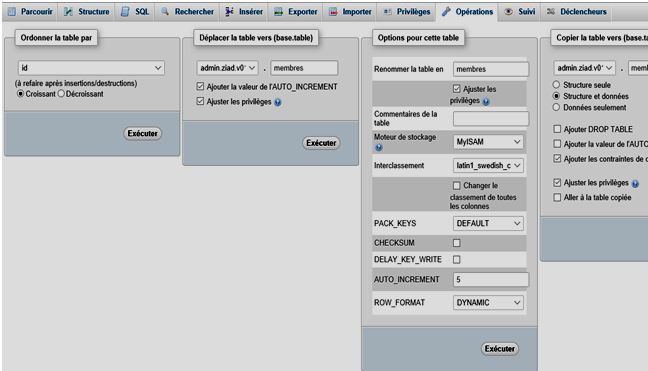Enable the DELAY_KEY_WRITE checkbox
This screenshot has height=371, width=648.
click(457, 259)
